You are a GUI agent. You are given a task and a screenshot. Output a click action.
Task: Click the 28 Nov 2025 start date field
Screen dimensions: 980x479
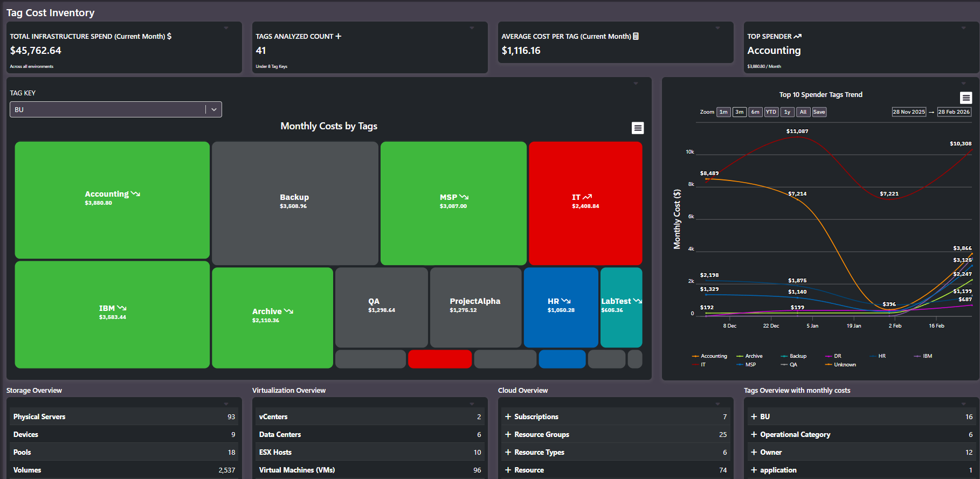point(908,112)
